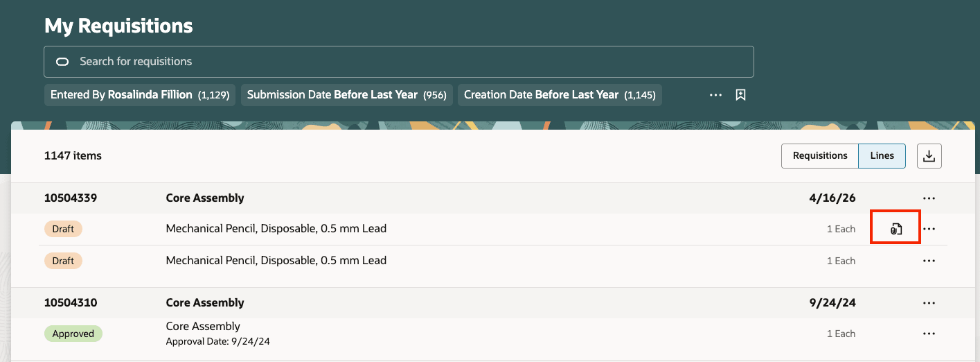Image resolution: width=980 pixels, height=362 pixels.
Task: Select first Mechanical Pencil Disposable line
Action: (276, 228)
